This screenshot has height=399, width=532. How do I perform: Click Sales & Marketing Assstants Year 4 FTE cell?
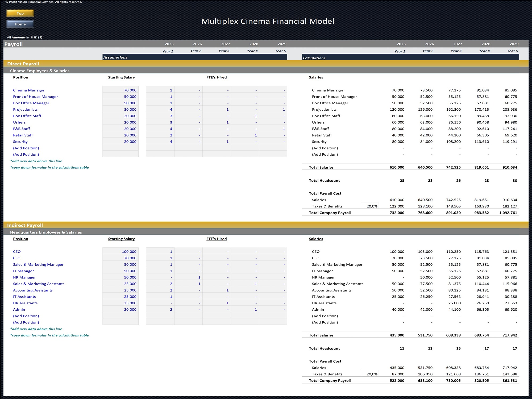click(245, 284)
